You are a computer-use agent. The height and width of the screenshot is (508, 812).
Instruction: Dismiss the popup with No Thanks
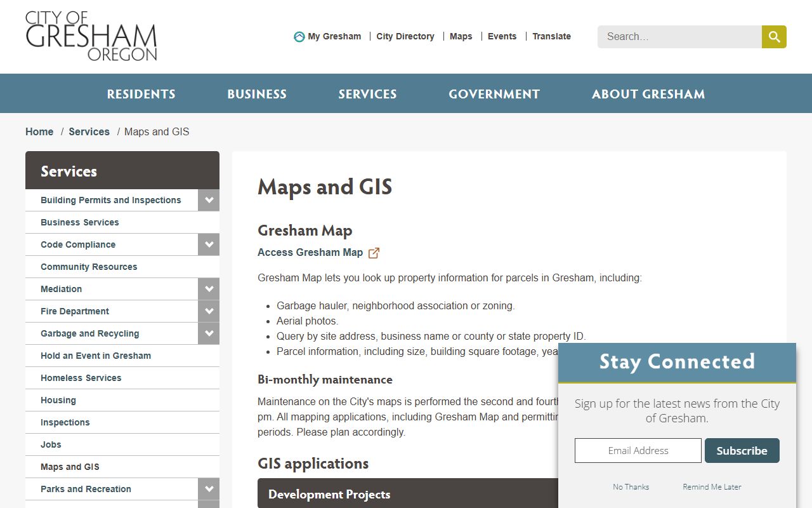click(x=631, y=487)
